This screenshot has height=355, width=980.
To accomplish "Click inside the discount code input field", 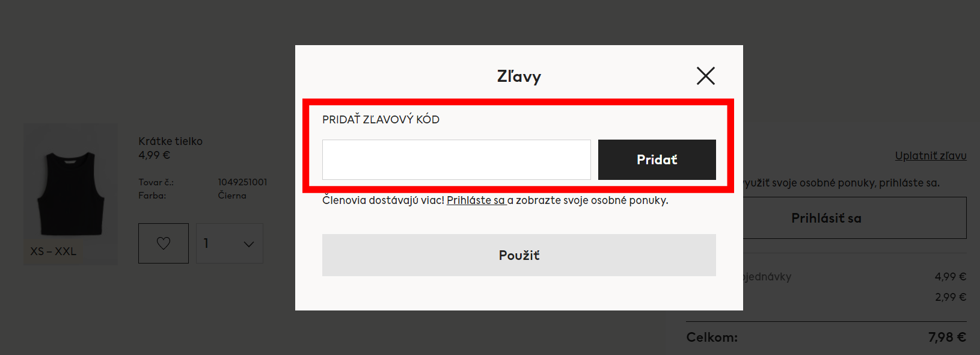I will (456, 159).
